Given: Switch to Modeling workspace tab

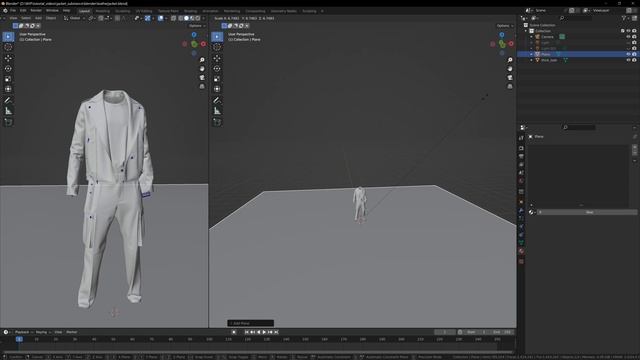Looking at the screenshot, I should click(102, 11).
